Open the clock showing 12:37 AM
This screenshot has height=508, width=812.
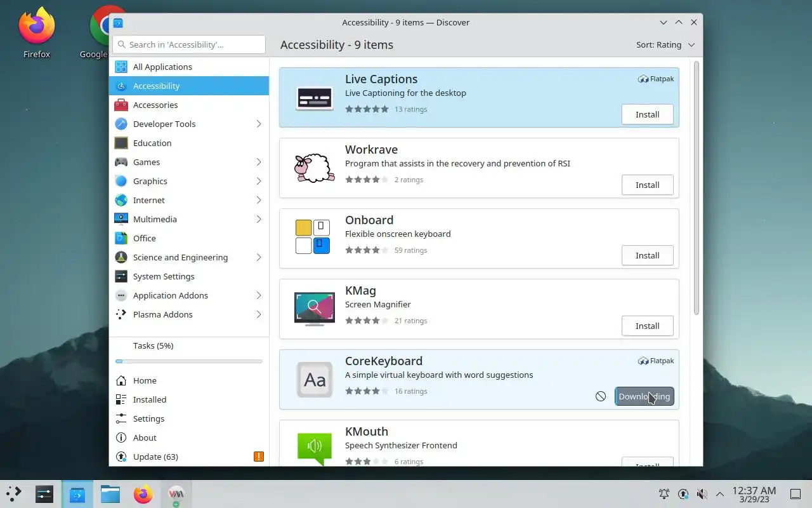click(754, 494)
